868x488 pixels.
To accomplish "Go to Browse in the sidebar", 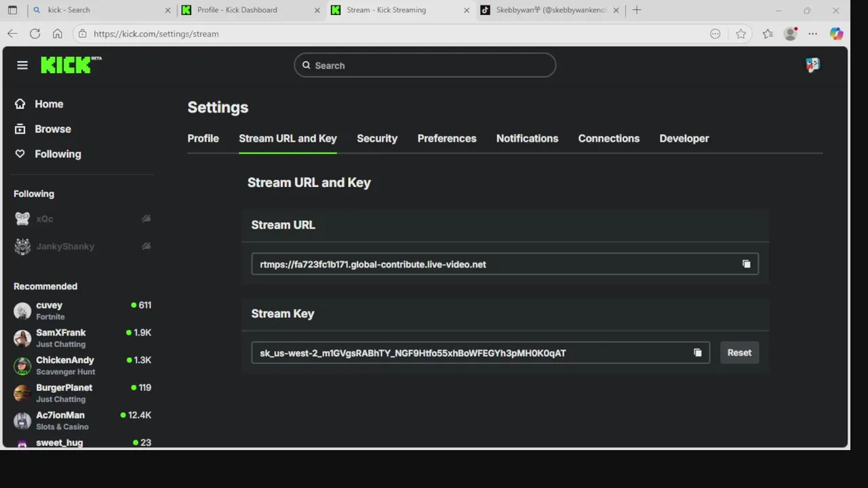I will point(53,129).
